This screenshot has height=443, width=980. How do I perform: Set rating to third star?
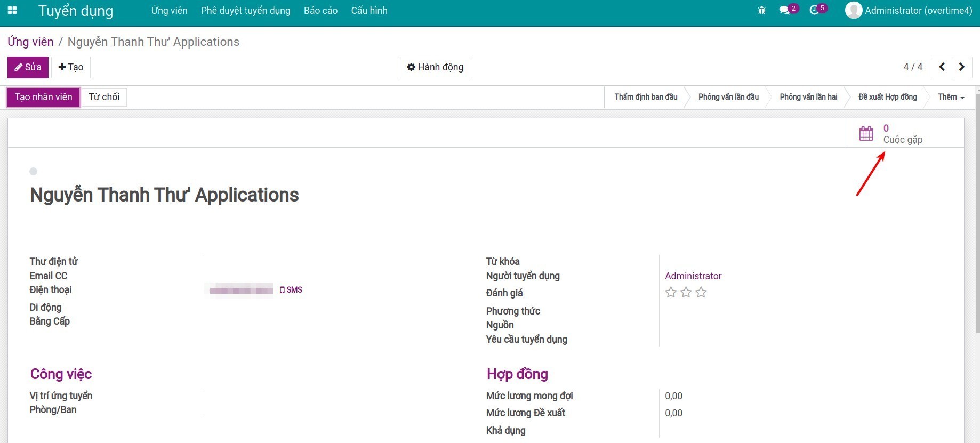tap(701, 292)
